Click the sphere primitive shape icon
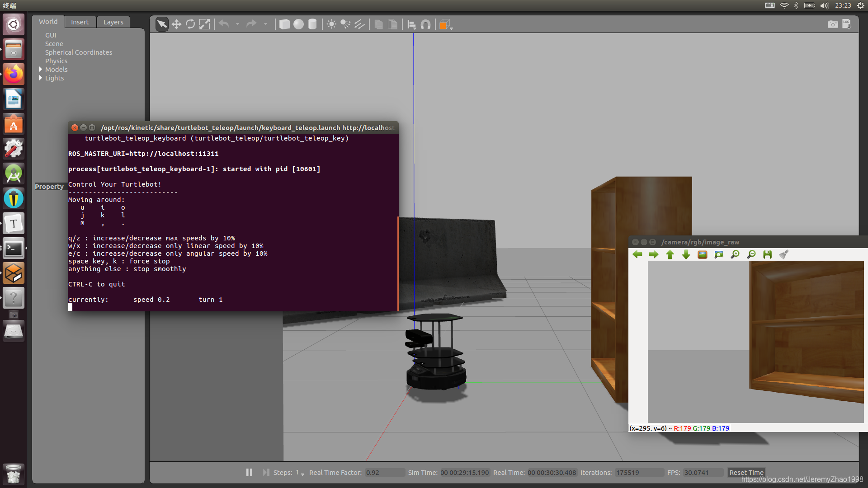Viewport: 868px width, 488px height. (298, 24)
